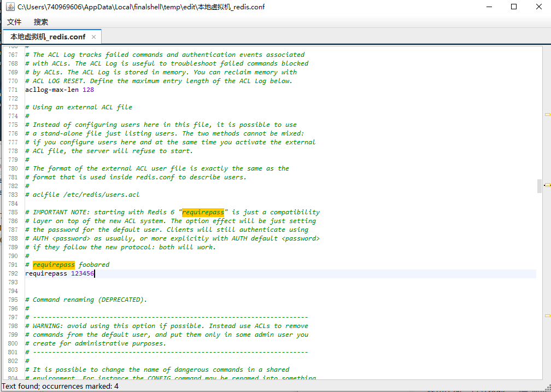Click highlighted requirepass on line 791
The image size is (551, 392).
click(x=54, y=265)
